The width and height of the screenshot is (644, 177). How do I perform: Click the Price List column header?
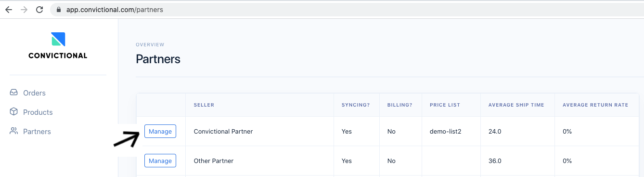coord(445,105)
